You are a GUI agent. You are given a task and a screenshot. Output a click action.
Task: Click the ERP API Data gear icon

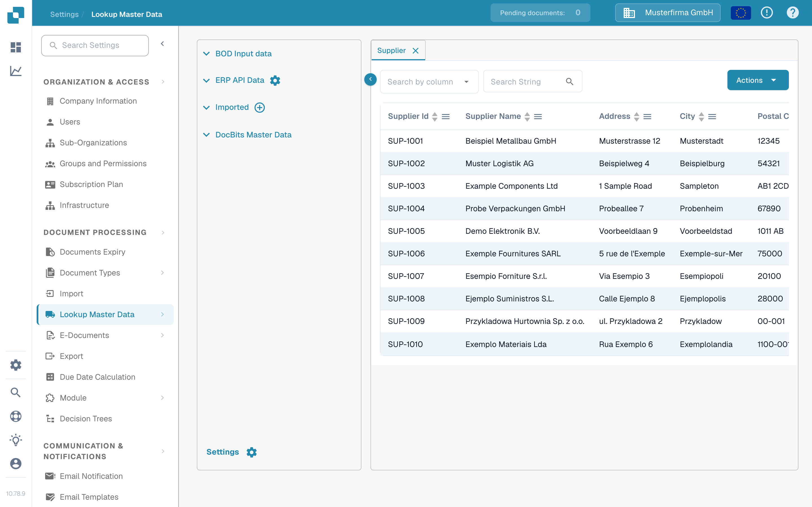[x=275, y=81]
